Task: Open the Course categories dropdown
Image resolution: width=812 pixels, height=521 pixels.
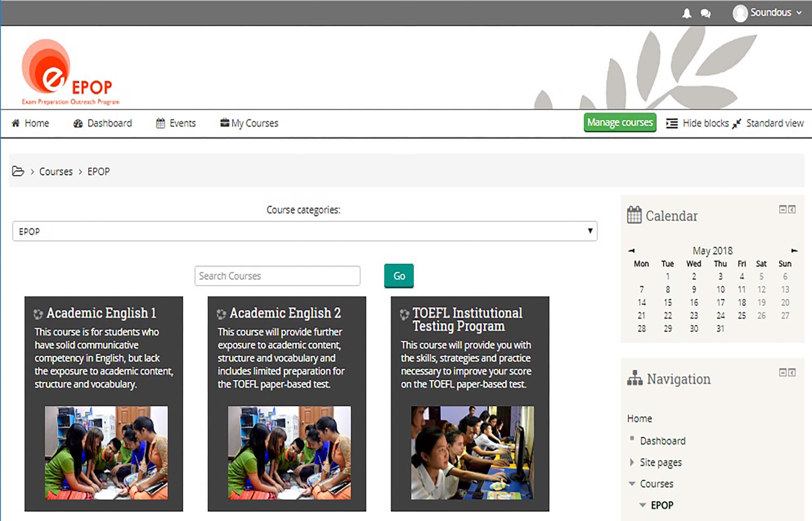Action: tap(305, 231)
